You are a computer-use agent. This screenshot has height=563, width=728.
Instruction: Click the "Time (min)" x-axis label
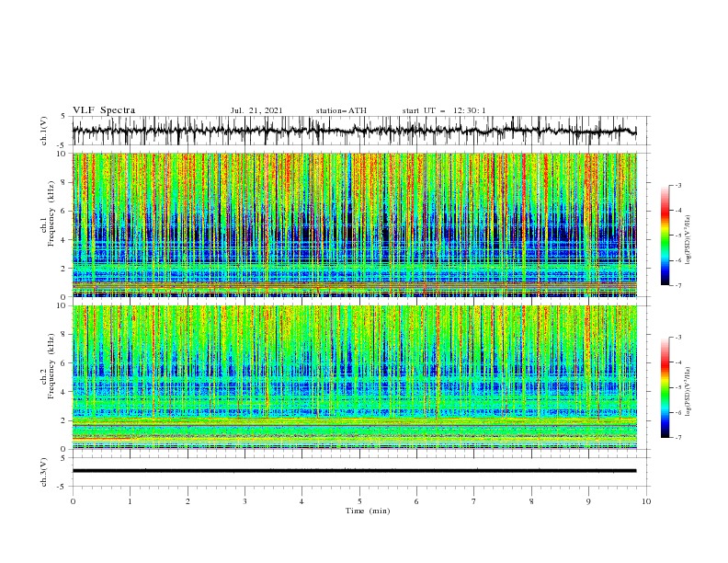(368, 511)
